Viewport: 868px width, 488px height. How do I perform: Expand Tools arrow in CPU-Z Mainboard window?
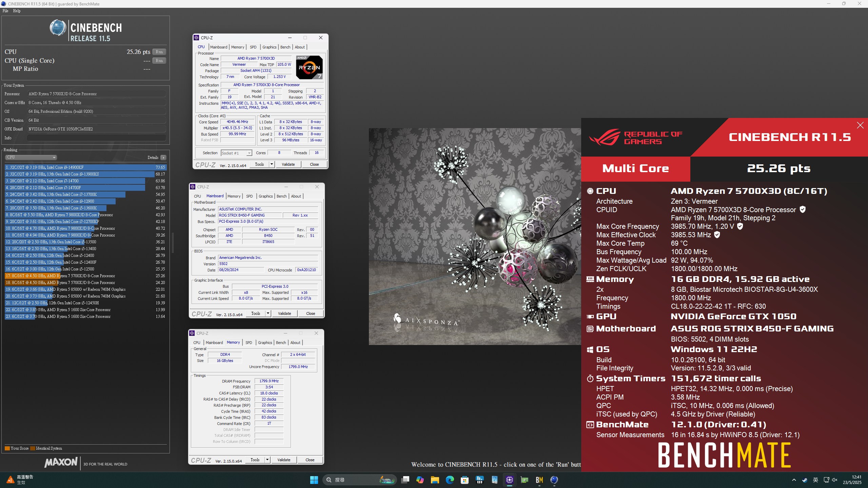[x=268, y=313]
